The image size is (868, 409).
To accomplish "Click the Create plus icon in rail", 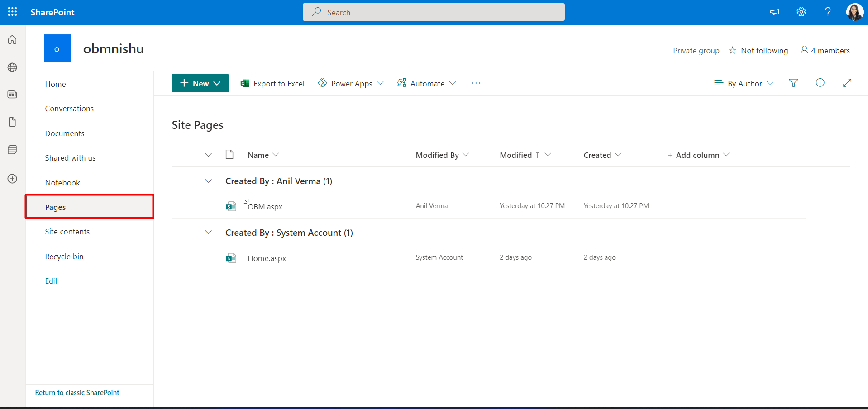I will tap(13, 179).
